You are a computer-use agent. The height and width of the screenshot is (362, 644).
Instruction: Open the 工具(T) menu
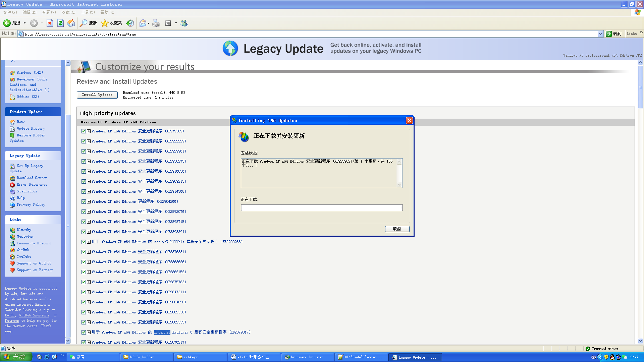[88, 12]
